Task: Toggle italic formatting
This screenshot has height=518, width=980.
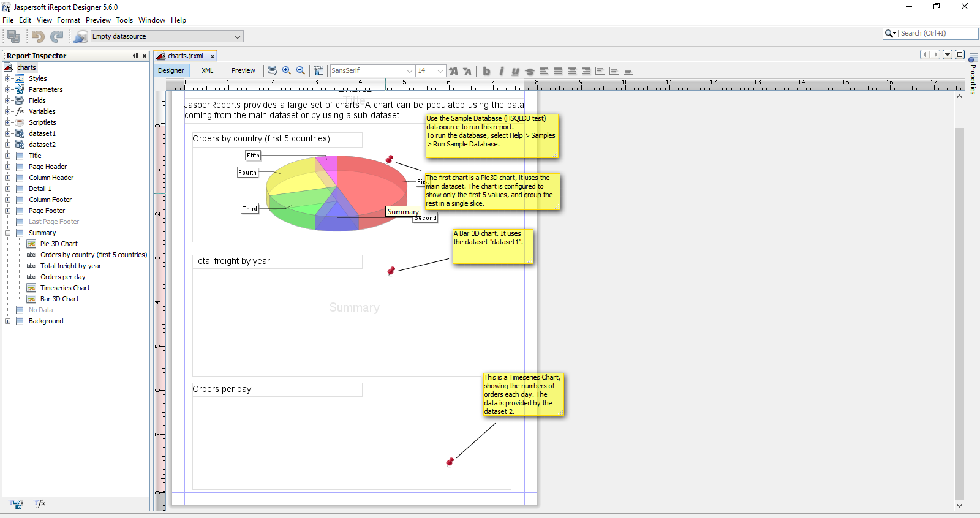Action: [x=501, y=71]
